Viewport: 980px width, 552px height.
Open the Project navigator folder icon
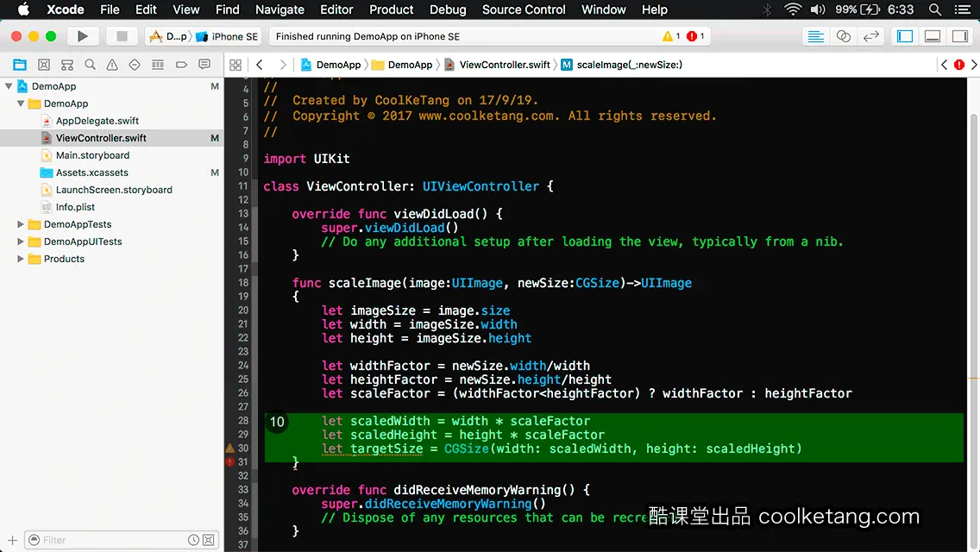point(20,65)
